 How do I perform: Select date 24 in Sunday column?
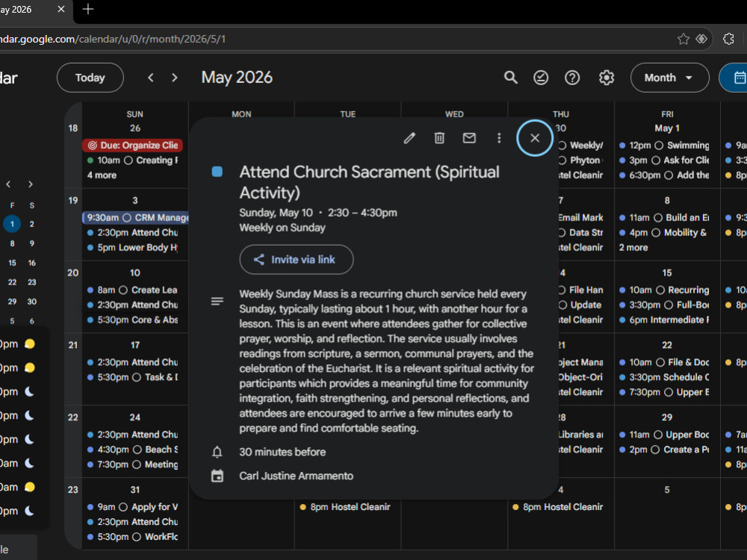tap(134, 417)
